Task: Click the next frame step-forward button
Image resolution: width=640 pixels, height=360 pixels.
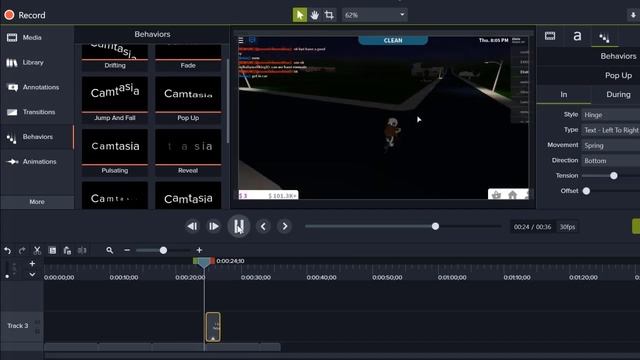Action: tap(213, 226)
